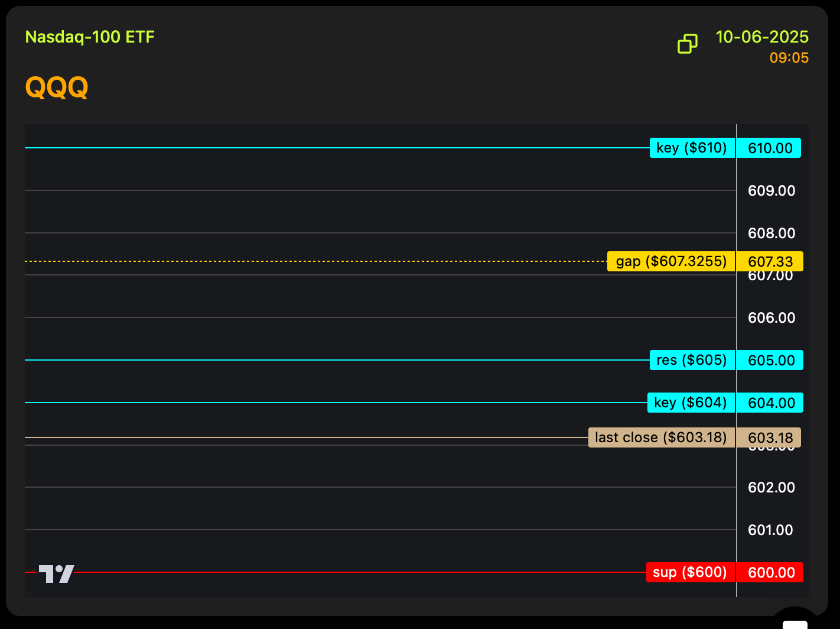Select the QQQ ticker symbol heading
840x629 pixels.
click(x=57, y=87)
